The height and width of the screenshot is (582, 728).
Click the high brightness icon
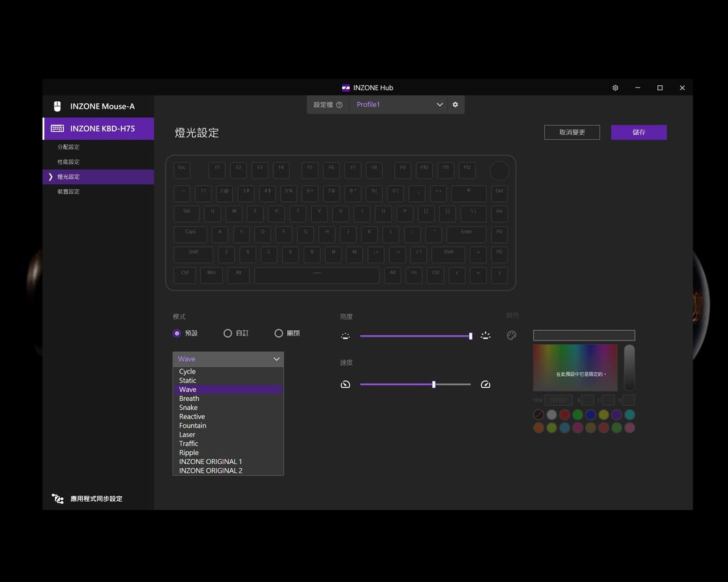[x=485, y=336]
